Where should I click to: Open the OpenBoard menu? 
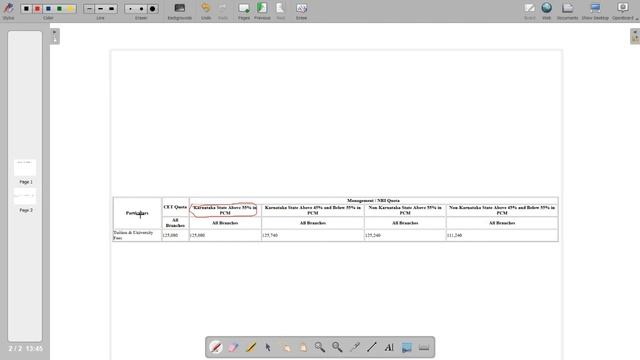click(x=623, y=11)
